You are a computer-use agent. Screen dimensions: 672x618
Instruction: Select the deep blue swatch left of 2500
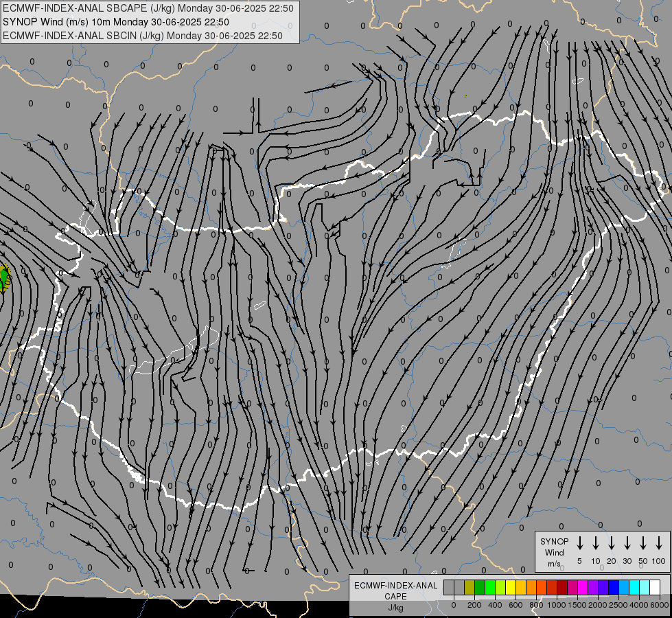614,588
